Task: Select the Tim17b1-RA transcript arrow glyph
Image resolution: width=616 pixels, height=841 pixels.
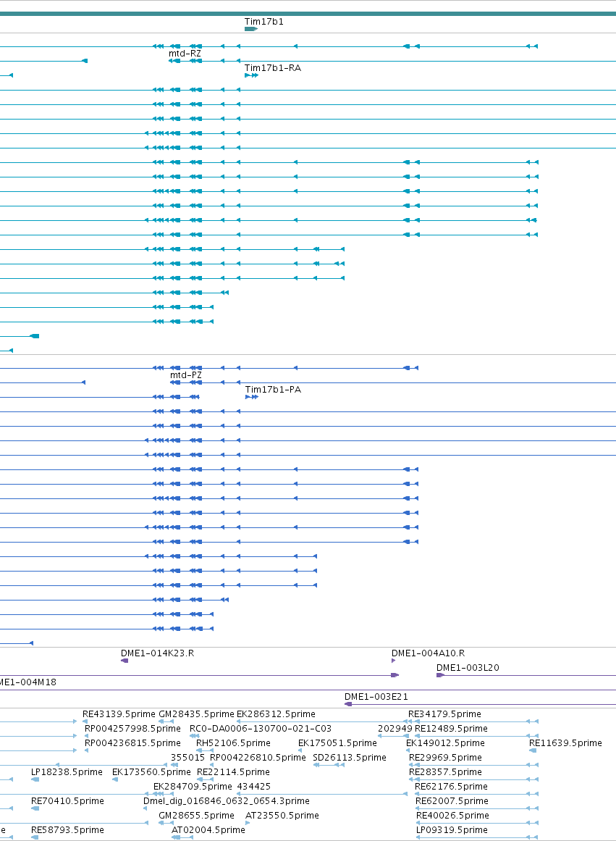Action: (251, 75)
